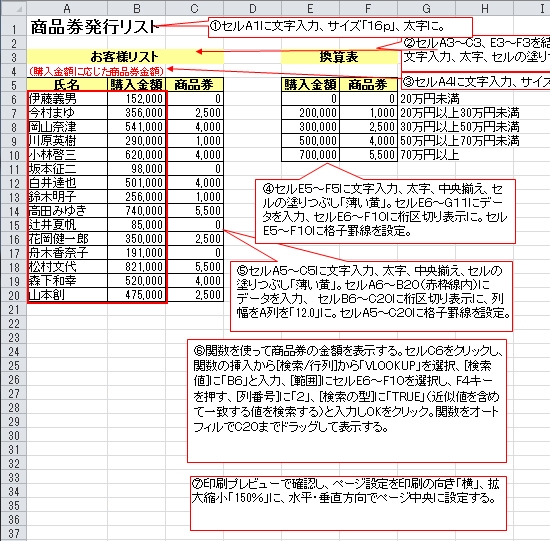Screen dimensions: 550x541
Task: Click name cell 山本創
Action: tap(67, 295)
